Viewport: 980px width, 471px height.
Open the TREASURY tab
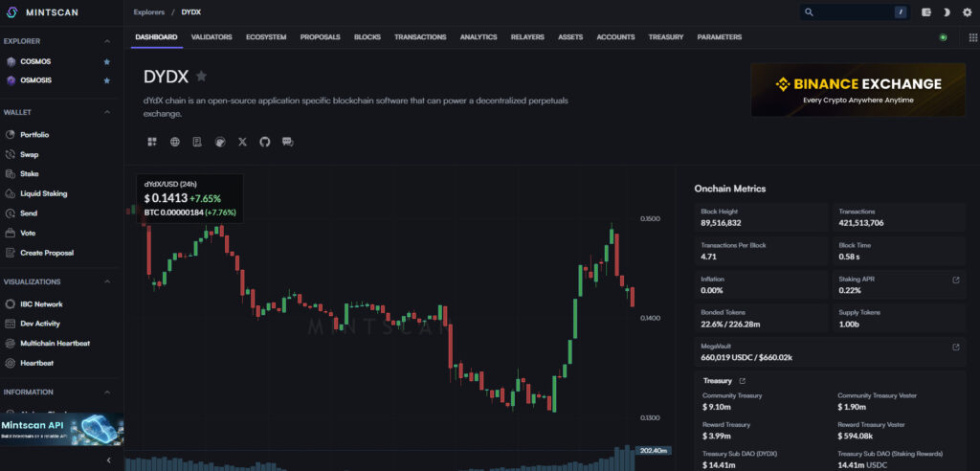(x=666, y=37)
